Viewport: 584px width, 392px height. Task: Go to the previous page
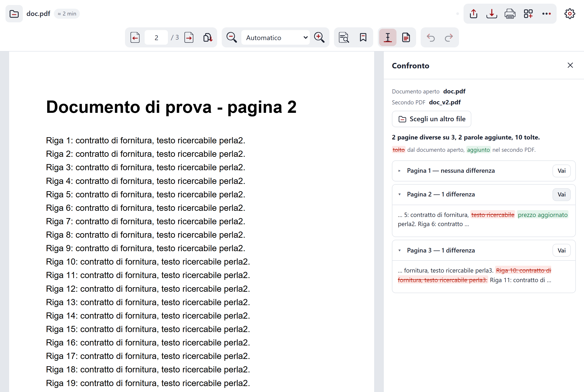(135, 38)
